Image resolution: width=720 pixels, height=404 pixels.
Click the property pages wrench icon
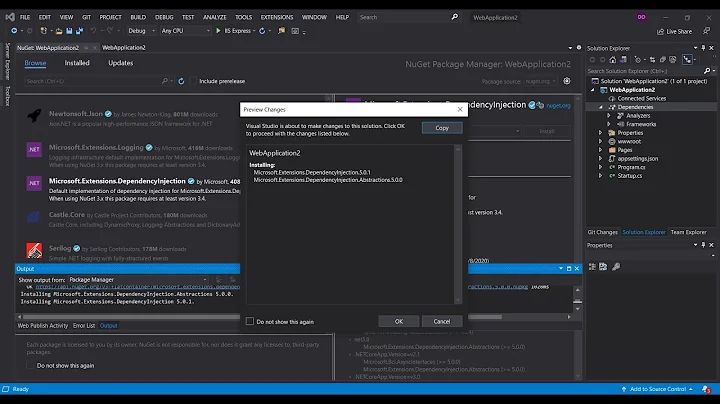coord(616,266)
